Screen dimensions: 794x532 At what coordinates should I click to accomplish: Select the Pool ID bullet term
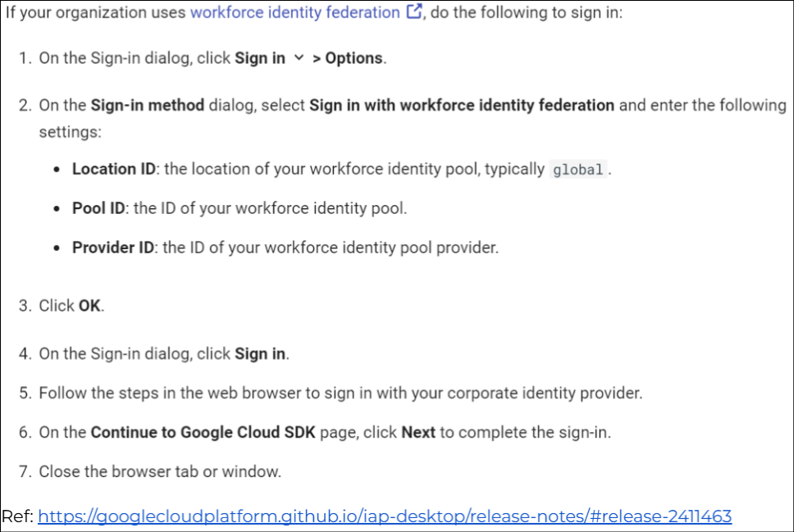coord(98,208)
